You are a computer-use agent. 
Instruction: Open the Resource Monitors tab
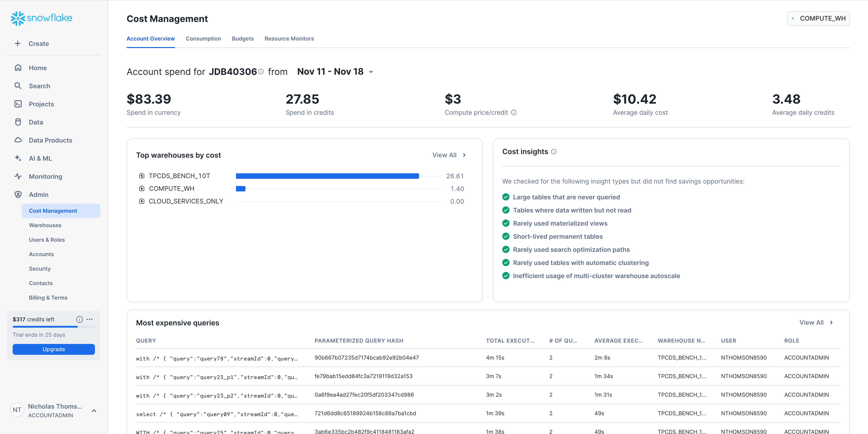[289, 38]
